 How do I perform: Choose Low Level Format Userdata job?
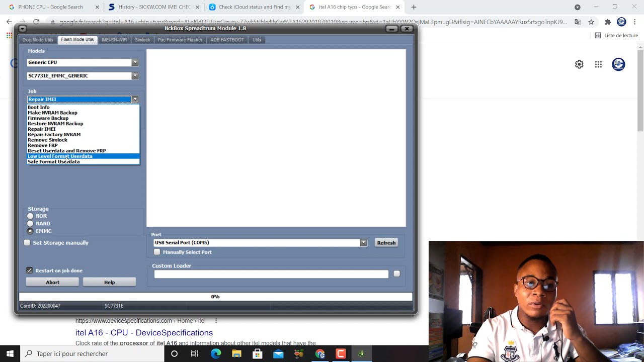[83, 156]
